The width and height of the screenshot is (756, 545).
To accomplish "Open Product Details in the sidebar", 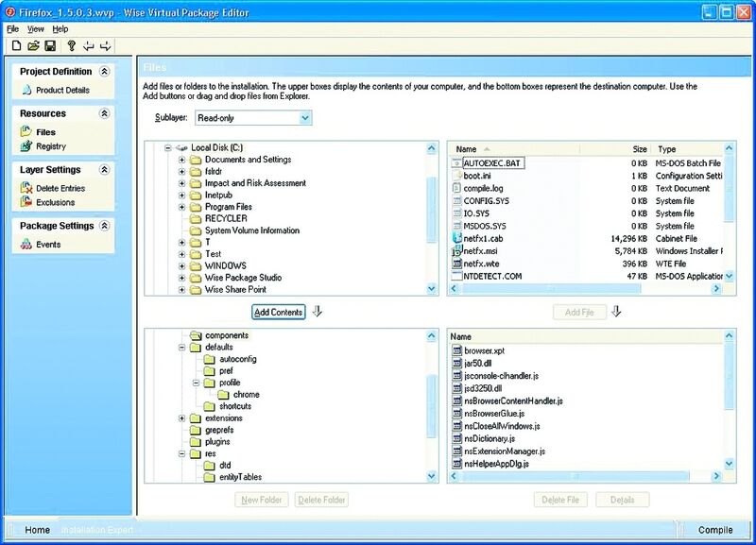I will pyautogui.click(x=62, y=91).
